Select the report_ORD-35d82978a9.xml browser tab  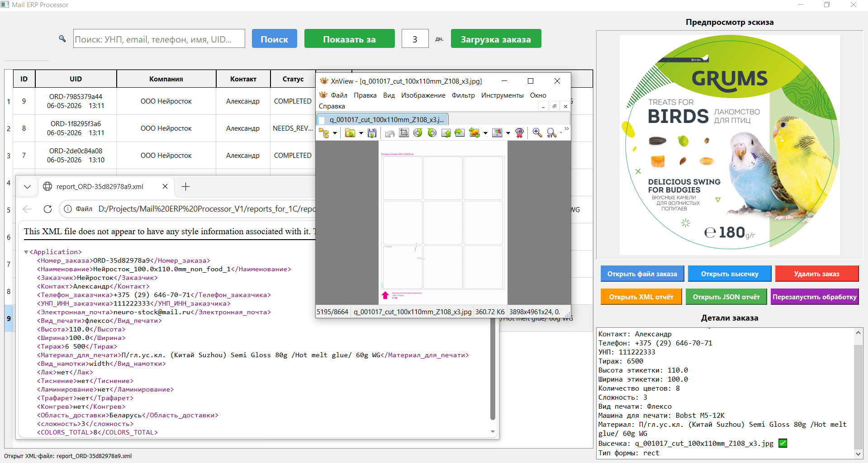(105, 186)
